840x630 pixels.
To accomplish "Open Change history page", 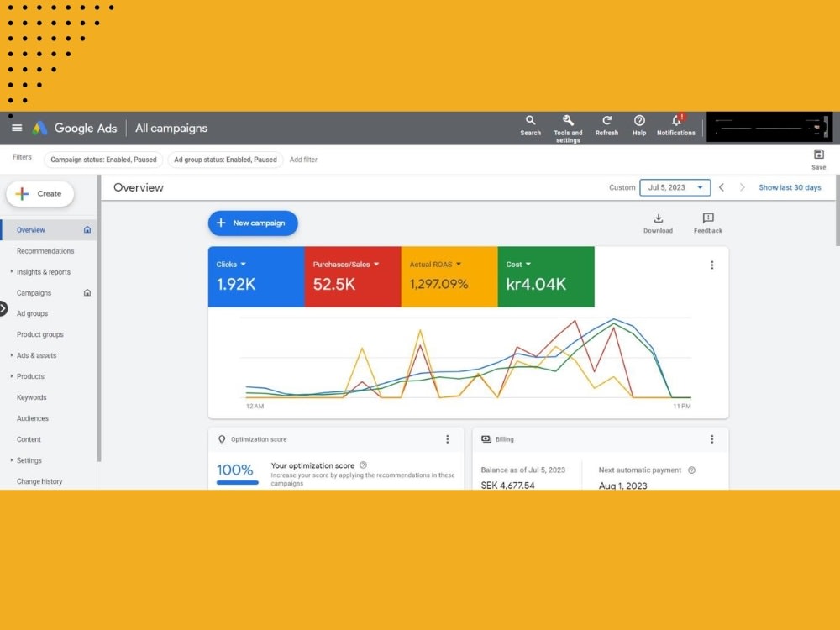I will pyautogui.click(x=39, y=481).
